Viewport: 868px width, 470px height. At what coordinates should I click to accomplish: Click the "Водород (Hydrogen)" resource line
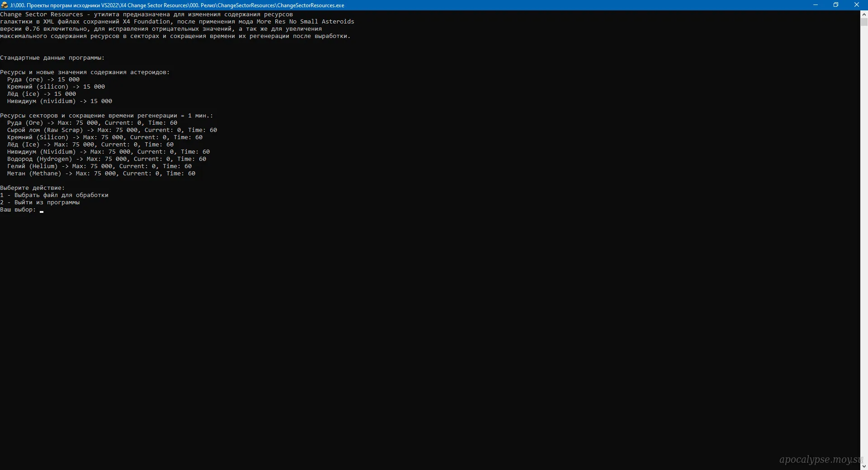pyautogui.click(x=107, y=159)
